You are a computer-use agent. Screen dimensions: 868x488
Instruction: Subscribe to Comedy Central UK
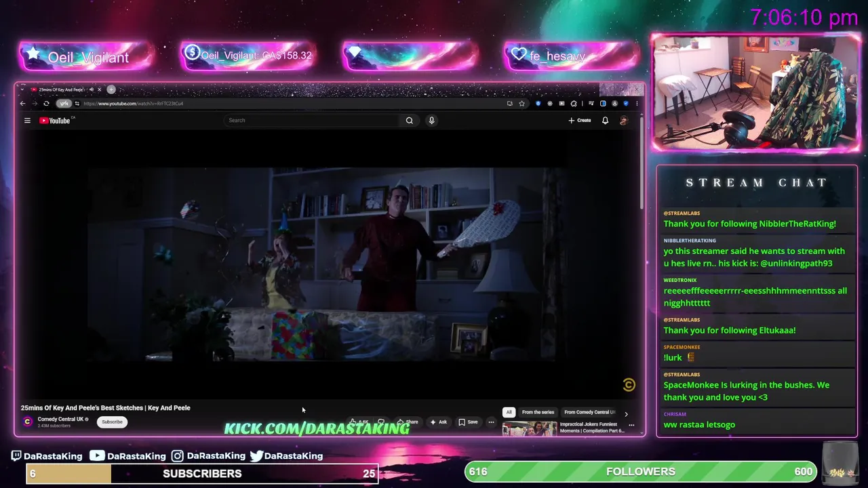click(x=112, y=422)
